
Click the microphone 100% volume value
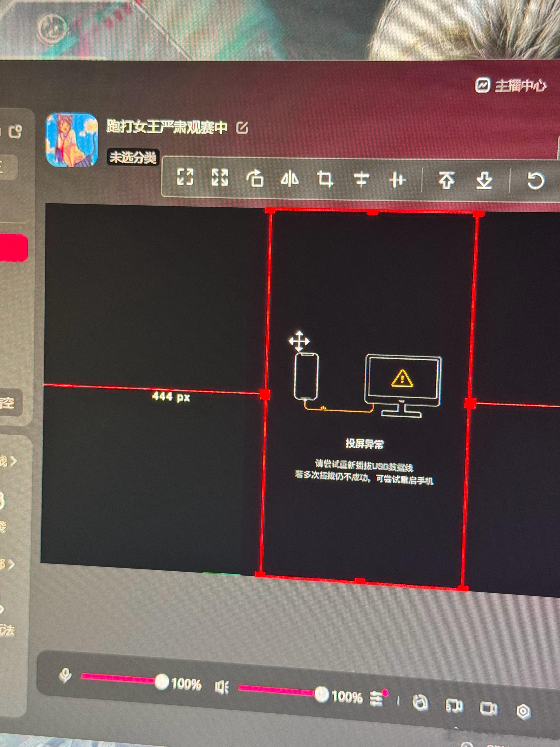(x=186, y=684)
